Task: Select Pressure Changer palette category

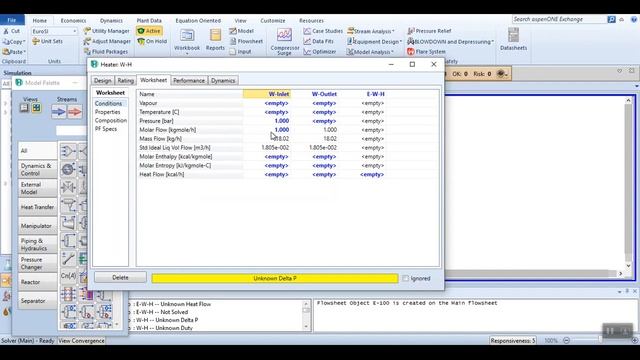Action: [37, 263]
